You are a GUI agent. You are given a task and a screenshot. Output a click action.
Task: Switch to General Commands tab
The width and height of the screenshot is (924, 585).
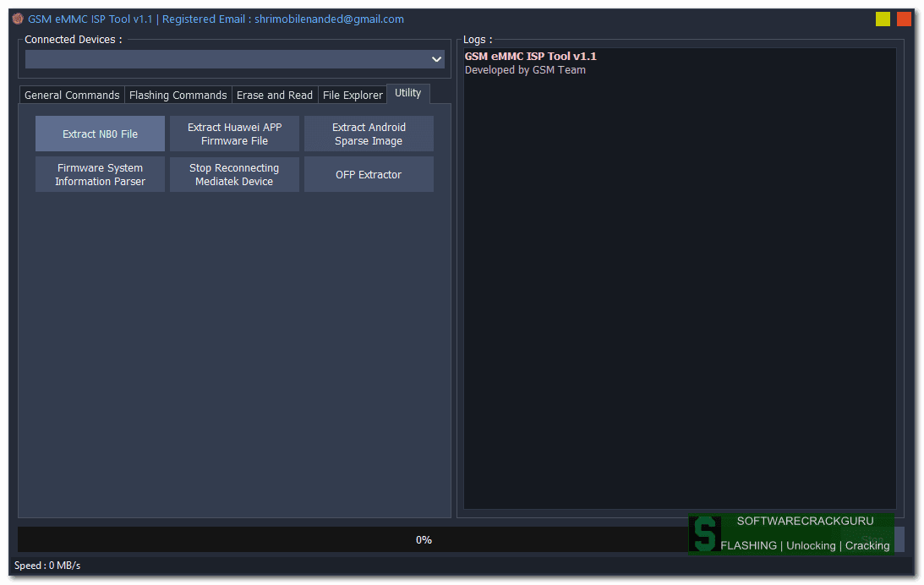pyautogui.click(x=72, y=95)
